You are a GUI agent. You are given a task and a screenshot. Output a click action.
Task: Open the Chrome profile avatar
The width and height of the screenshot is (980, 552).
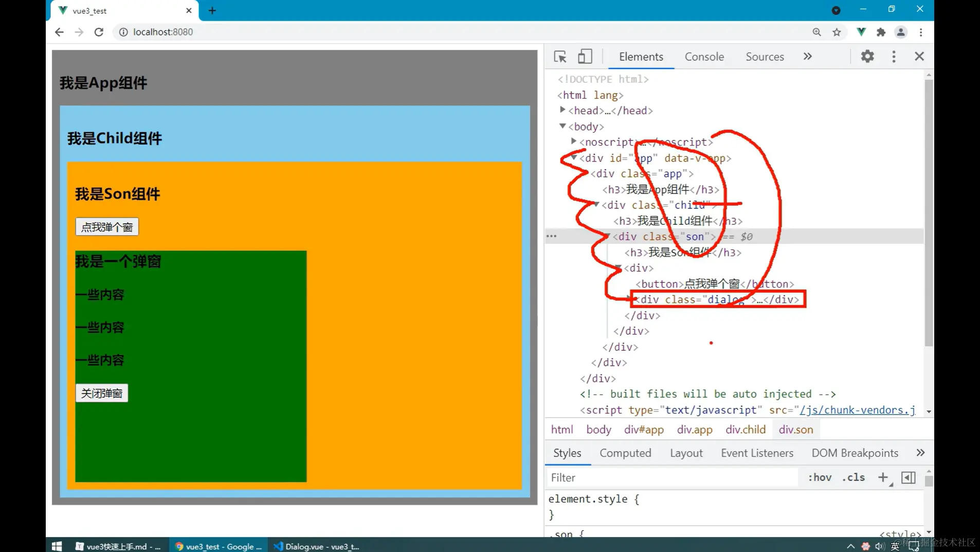point(901,32)
